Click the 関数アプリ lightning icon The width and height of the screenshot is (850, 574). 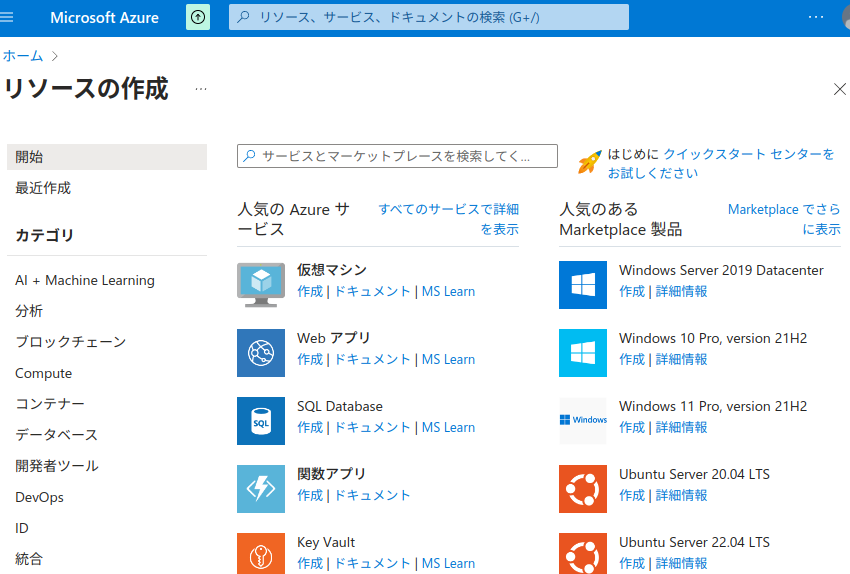coord(261,489)
